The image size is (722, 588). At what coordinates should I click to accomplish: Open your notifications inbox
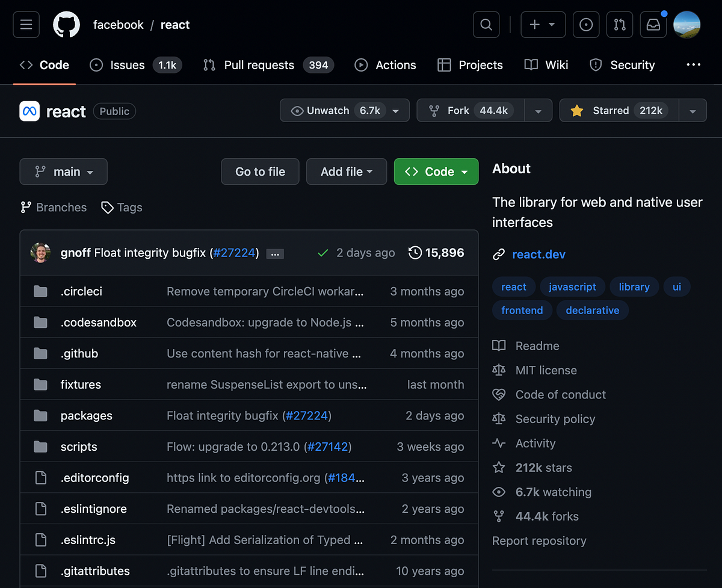coord(653,25)
